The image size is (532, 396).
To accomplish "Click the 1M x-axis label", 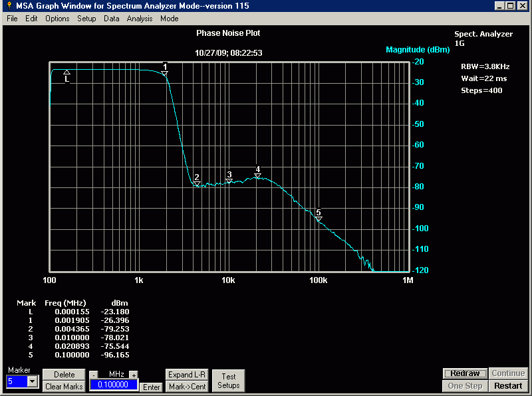I will pos(408,280).
